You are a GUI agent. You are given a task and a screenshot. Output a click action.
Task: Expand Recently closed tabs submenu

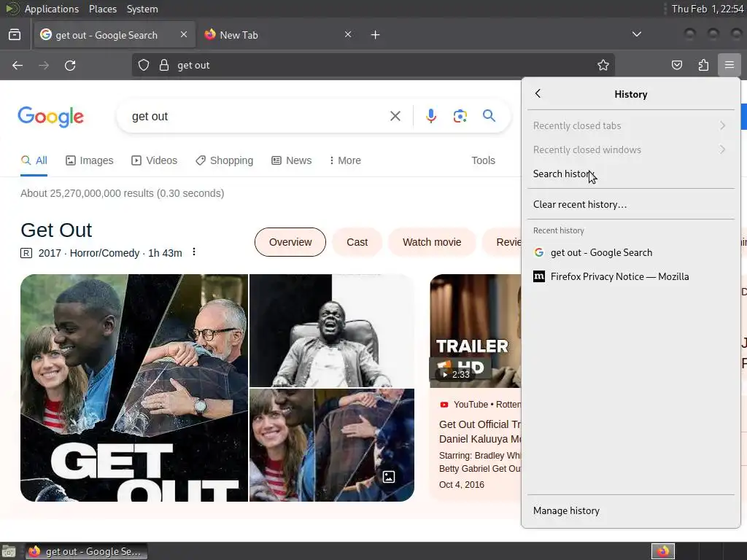tap(631, 125)
